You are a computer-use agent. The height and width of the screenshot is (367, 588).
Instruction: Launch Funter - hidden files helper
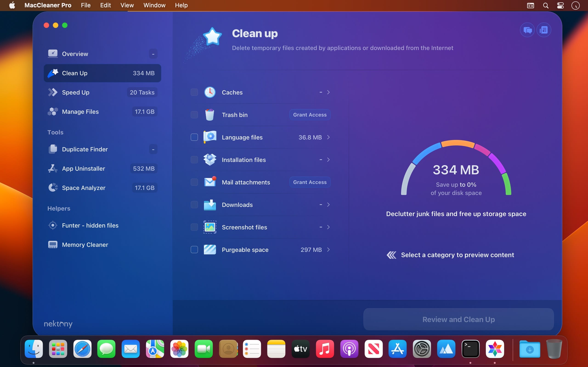(90, 225)
